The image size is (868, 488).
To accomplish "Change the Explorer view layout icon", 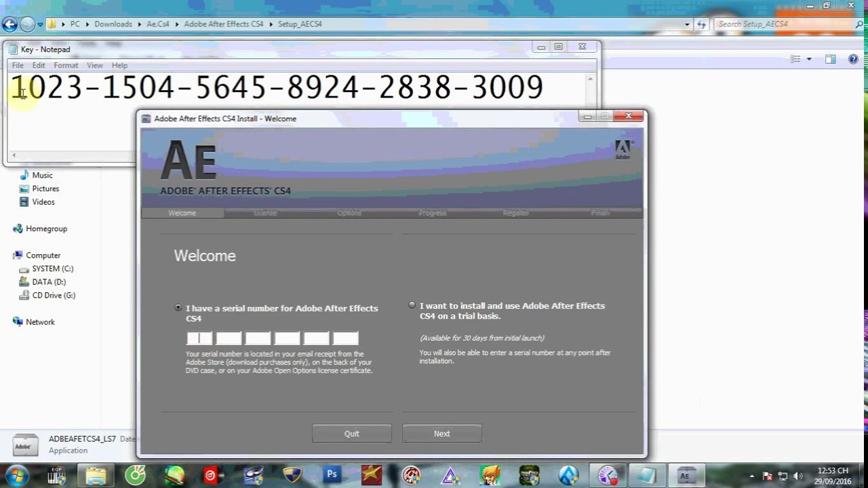I will tap(795, 59).
